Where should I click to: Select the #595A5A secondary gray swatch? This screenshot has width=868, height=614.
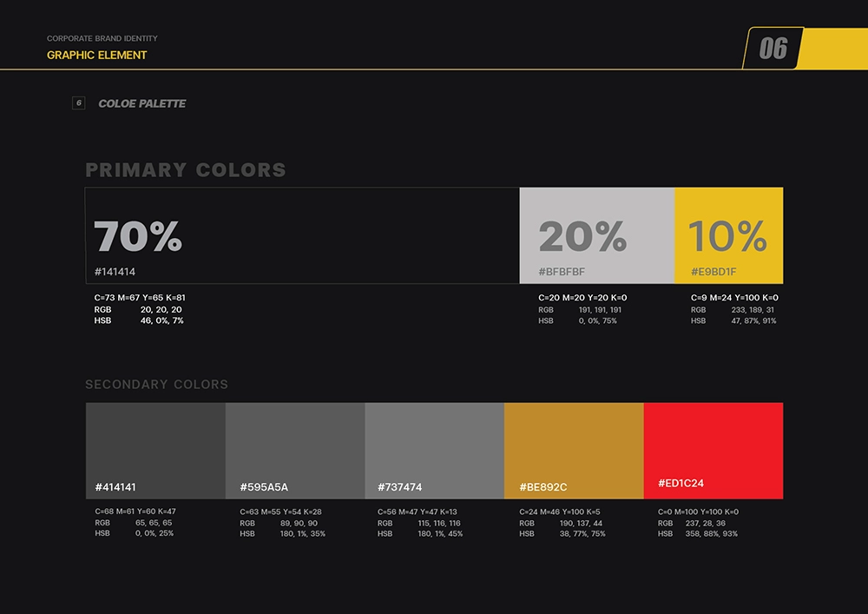click(x=295, y=450)
